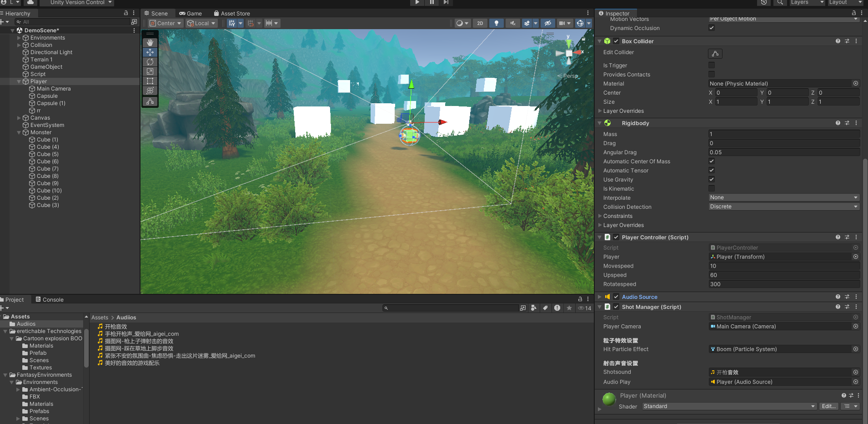Disable the Audio Source component checkbox
The width and height of the screenshot is (868, 424).
pos(616,297)
